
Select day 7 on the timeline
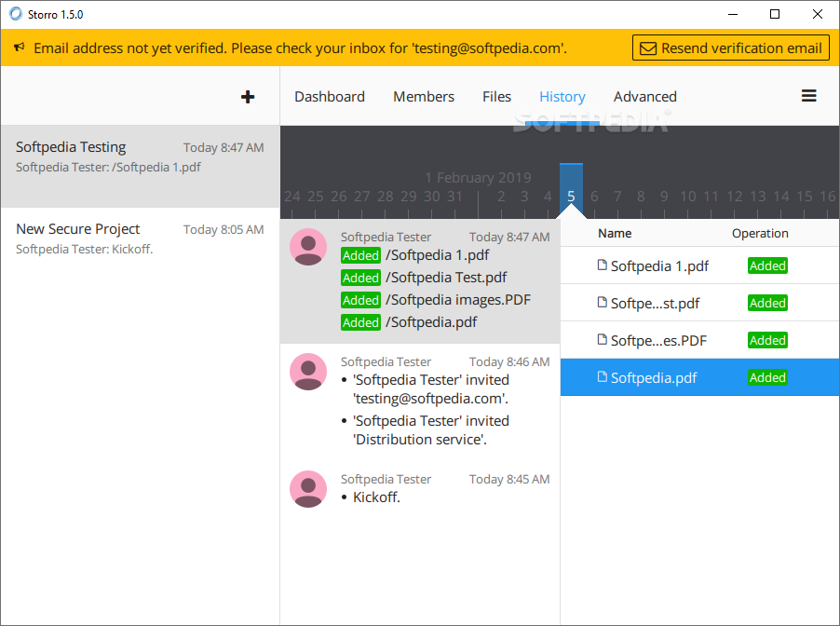pos(617,197)
